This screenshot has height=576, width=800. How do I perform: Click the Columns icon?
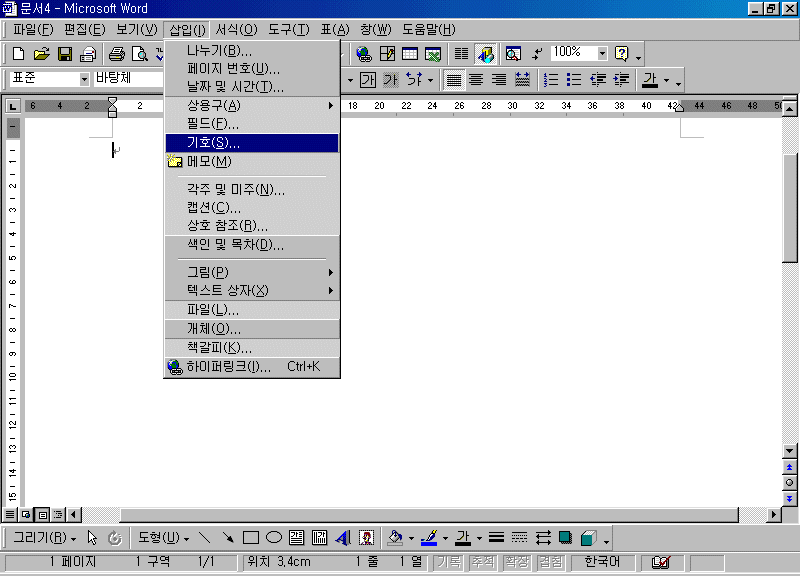461,54
